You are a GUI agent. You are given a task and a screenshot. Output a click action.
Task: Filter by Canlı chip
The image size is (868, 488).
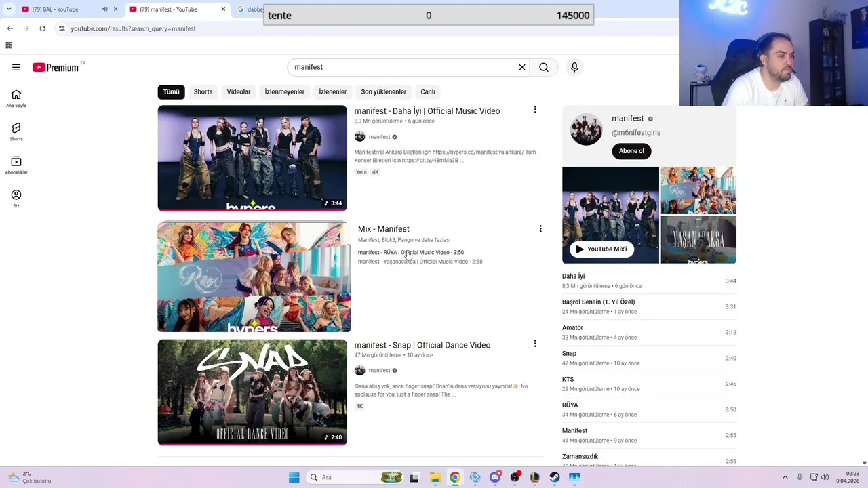pyautogui.click(x=428, y=91)
